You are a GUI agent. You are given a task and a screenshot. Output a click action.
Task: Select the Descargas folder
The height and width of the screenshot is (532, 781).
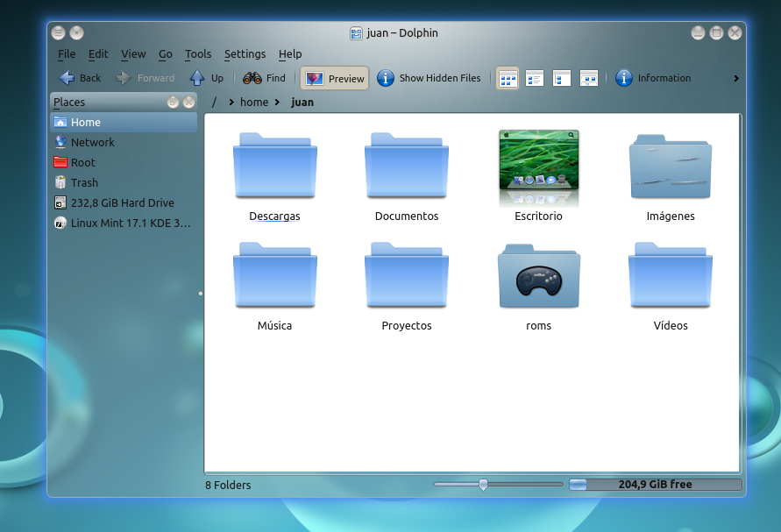pos(275,177)
